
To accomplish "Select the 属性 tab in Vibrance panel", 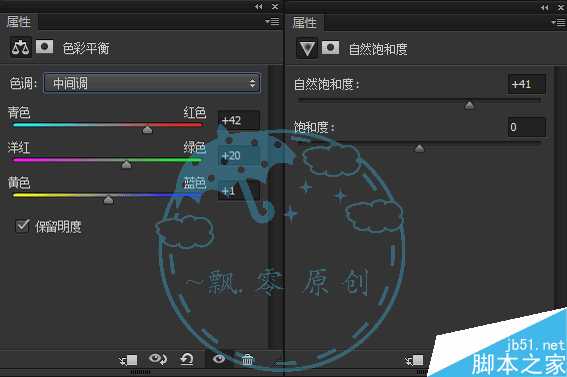I will (x=304, y=22).
